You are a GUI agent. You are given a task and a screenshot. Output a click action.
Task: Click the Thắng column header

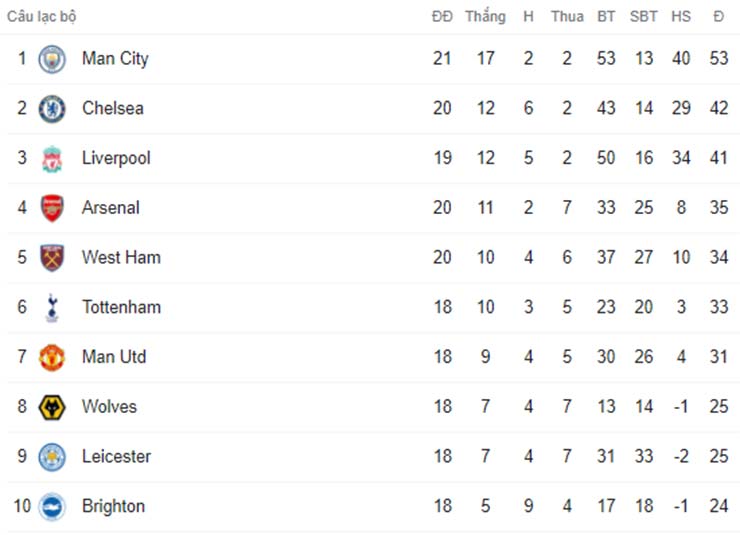click(485, 17)
